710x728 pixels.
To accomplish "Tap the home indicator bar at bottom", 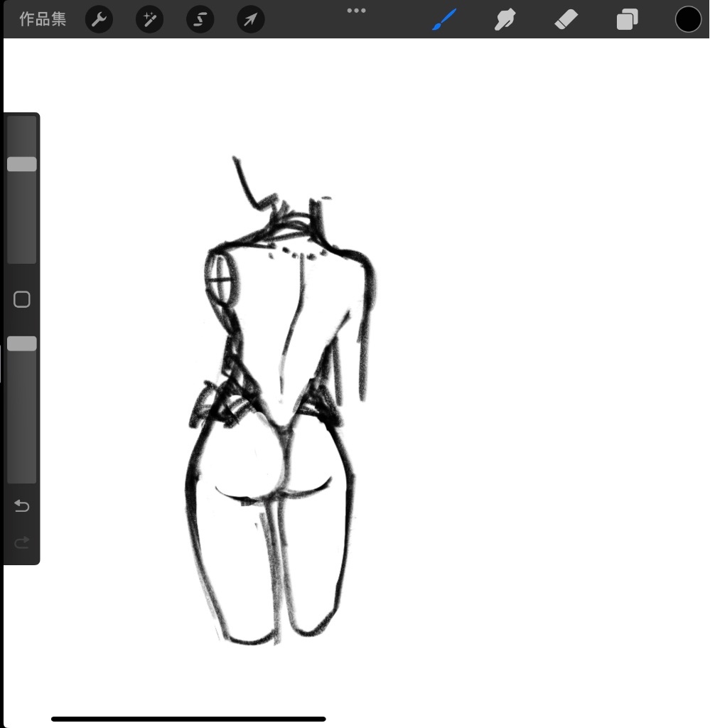I will [x=188, y=719].
